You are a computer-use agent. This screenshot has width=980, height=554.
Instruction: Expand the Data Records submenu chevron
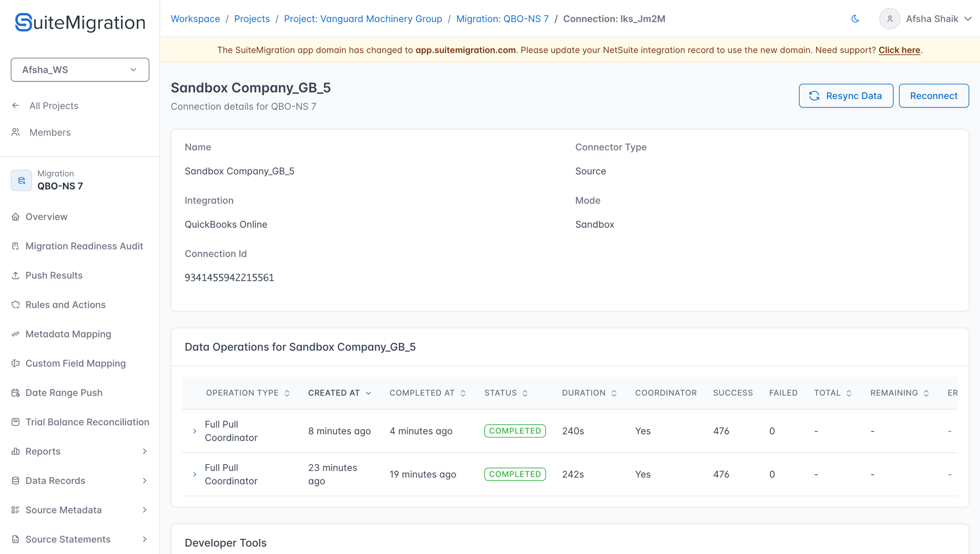coord(145,481)
